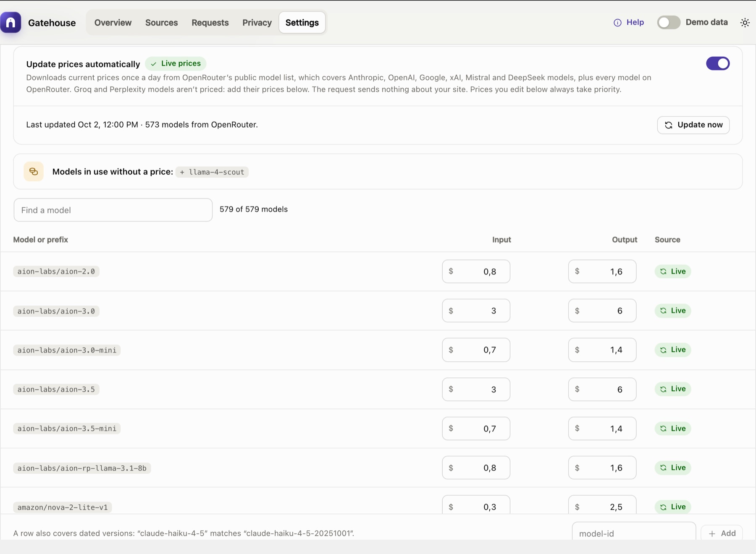The width and height of the screenshot is (756, 554).
Task: Select the Settings tab
Action: click(302, 23)
